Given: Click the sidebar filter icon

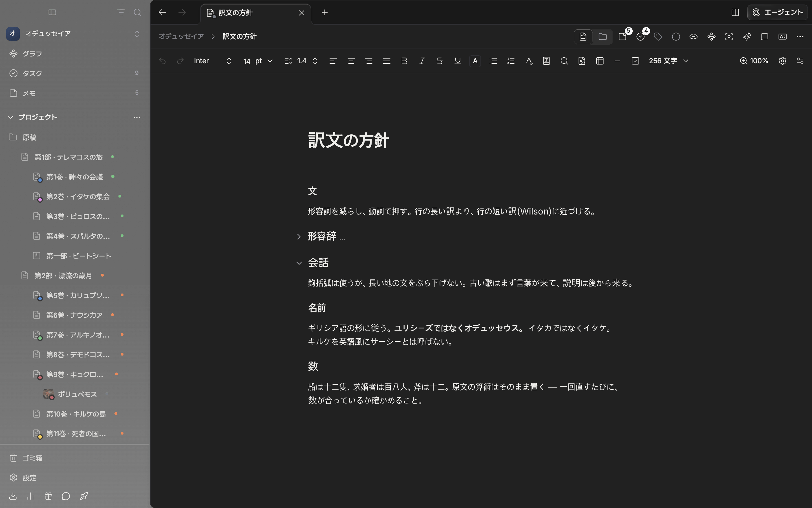Looking at the screenshot, I should tap(121, 12).
